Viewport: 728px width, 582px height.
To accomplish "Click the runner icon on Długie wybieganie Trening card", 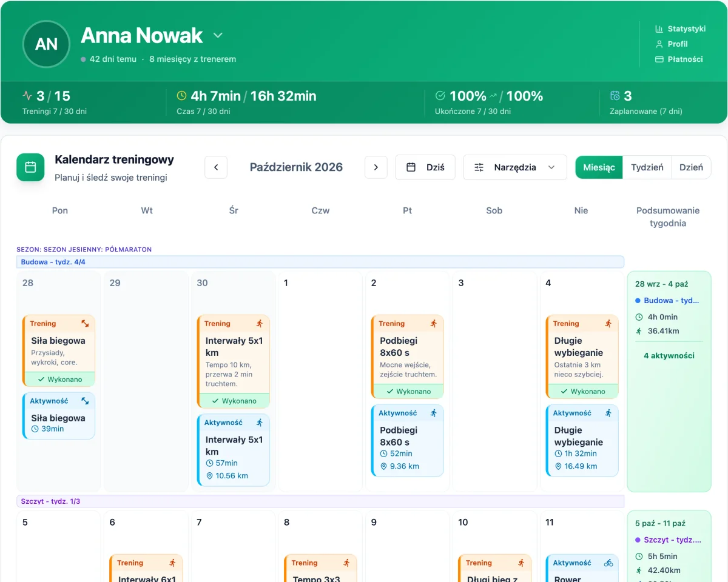I will pyautogui.click(x=608, y=324).
